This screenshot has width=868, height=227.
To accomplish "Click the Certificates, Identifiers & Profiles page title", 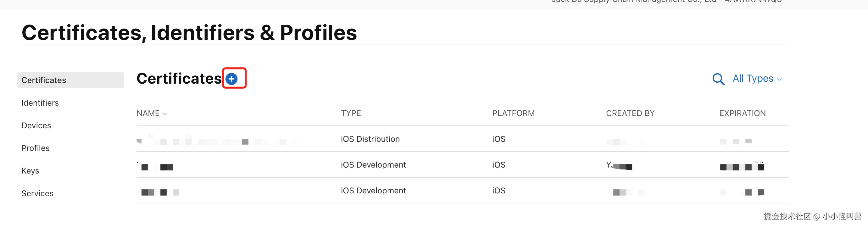I will point(189,33).
